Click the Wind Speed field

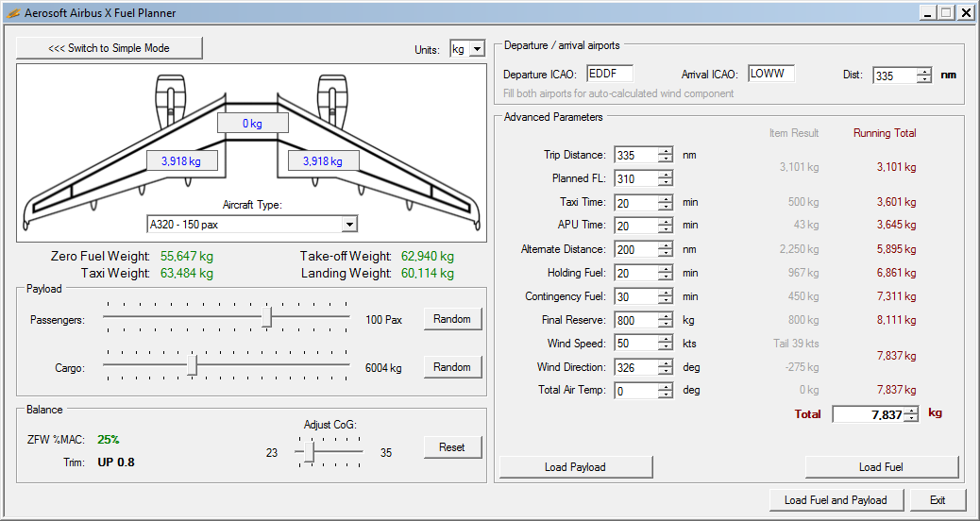click(x=636, y=344)
